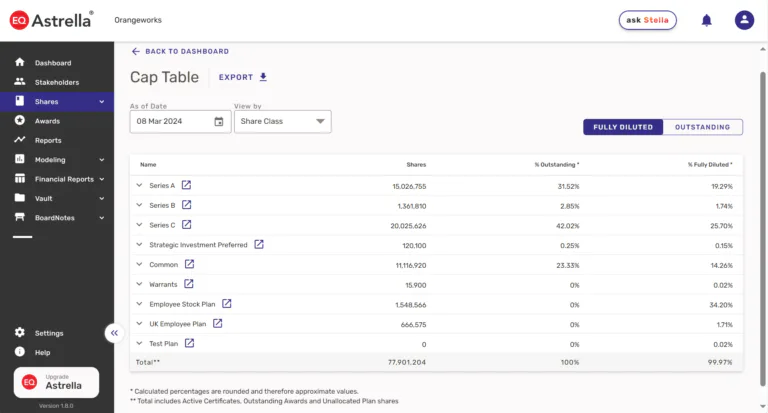Click the export download arrow icon
This screenshot has width=768, height=413.
pos(263,77)
